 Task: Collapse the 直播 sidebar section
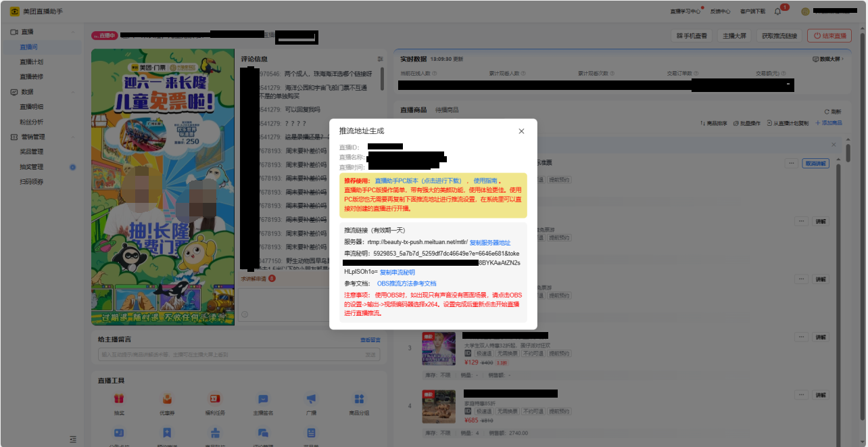[x=72, y=32]
